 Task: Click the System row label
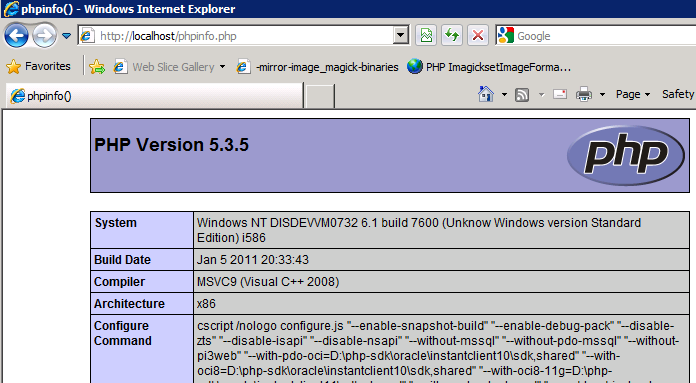[x=115, y=222]
